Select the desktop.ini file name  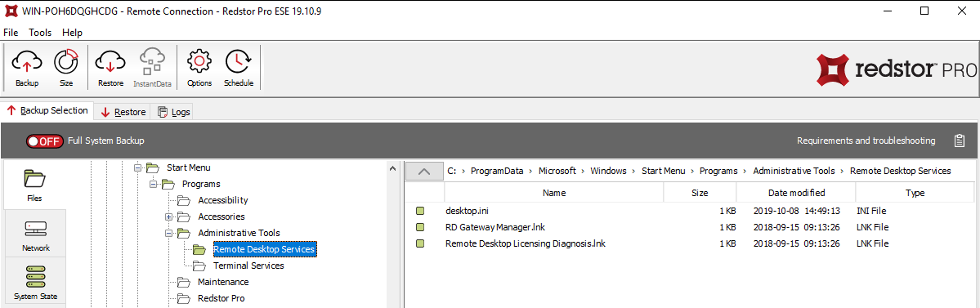(x=468, y=211)
